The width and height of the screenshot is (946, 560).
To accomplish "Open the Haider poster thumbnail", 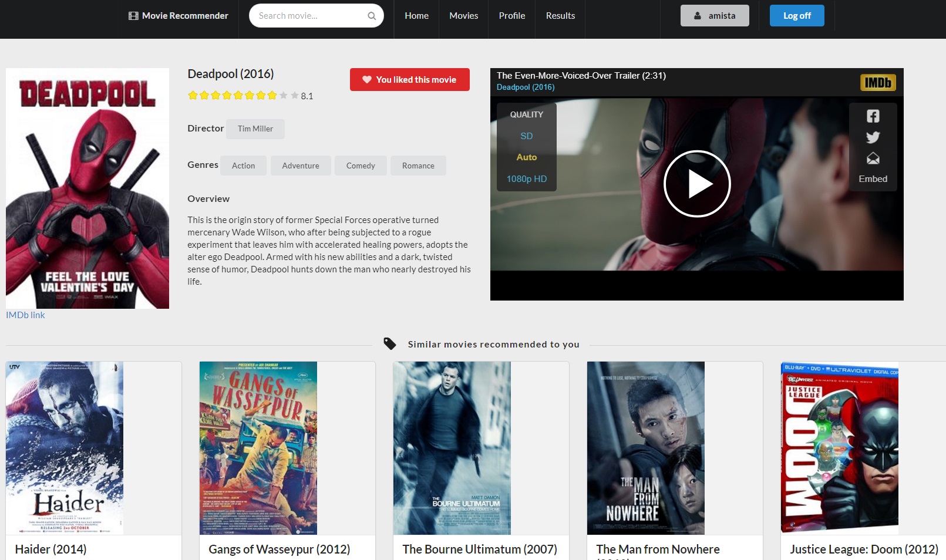I will click(x=65, y=448).
